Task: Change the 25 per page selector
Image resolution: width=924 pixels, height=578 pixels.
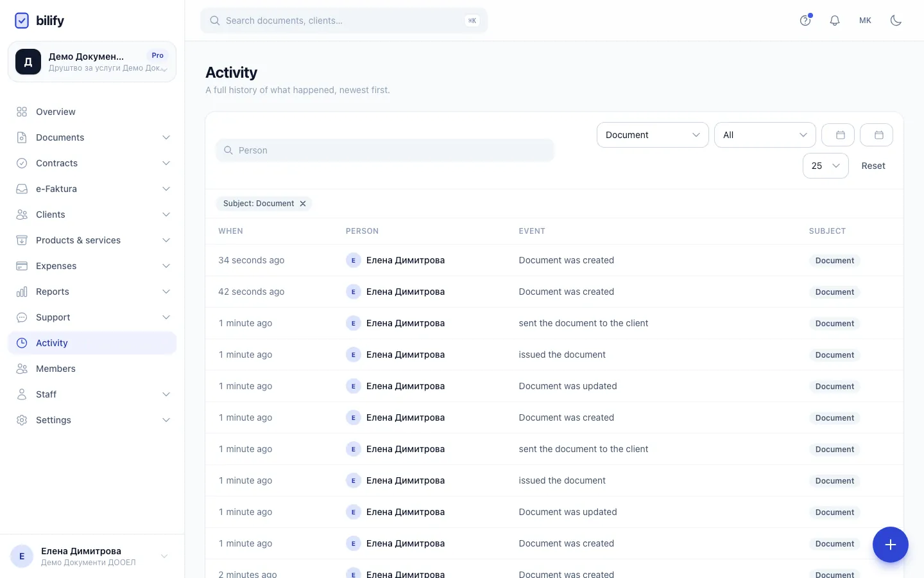Action: point(825,166)
